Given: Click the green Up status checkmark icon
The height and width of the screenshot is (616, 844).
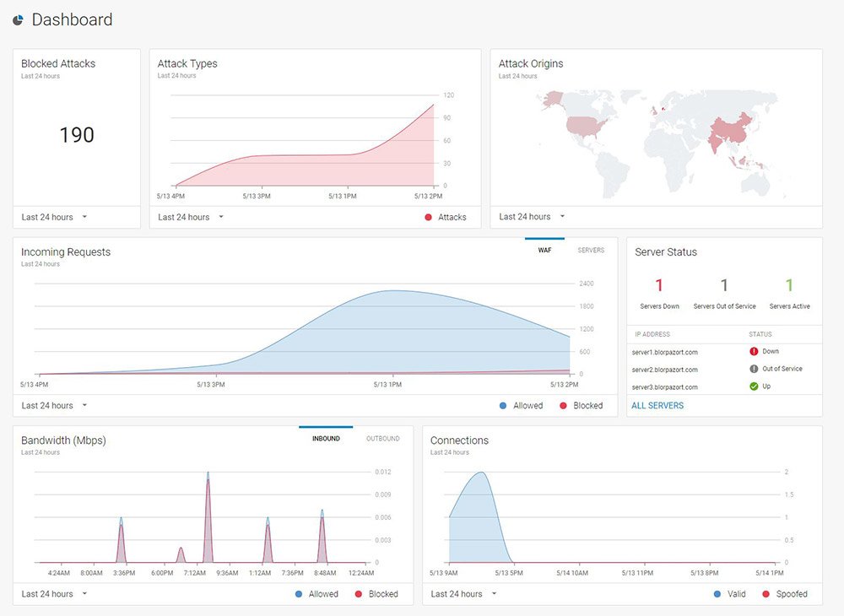Looking at the screenshot, I should pyautogui.click(x=754, y=386).
